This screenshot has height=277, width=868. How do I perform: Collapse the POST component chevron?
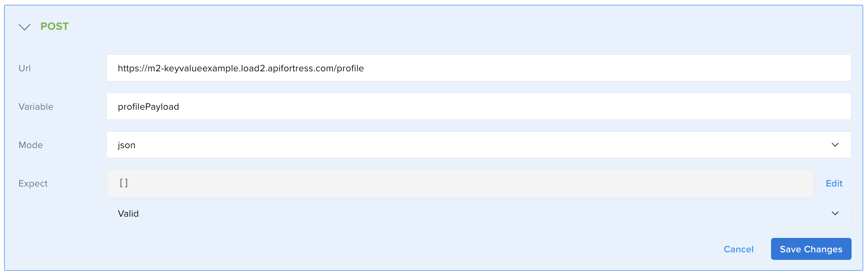click(x=24, y=27)
